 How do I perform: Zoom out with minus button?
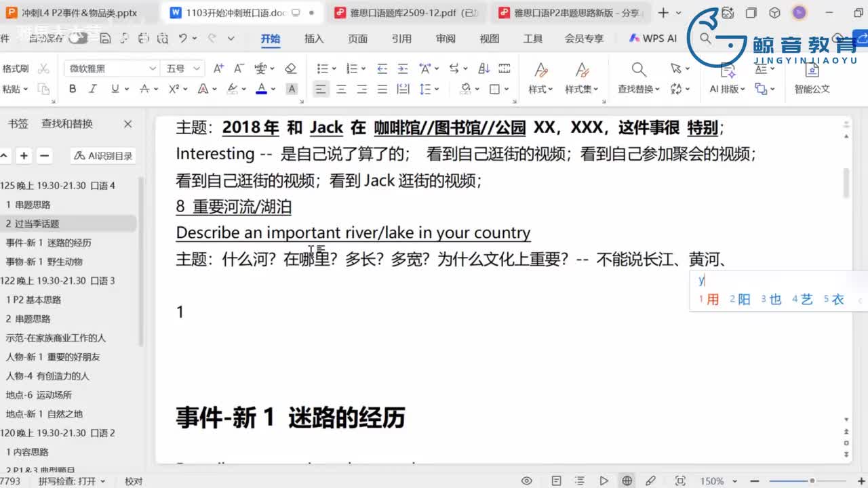click(x=755, y=481)
